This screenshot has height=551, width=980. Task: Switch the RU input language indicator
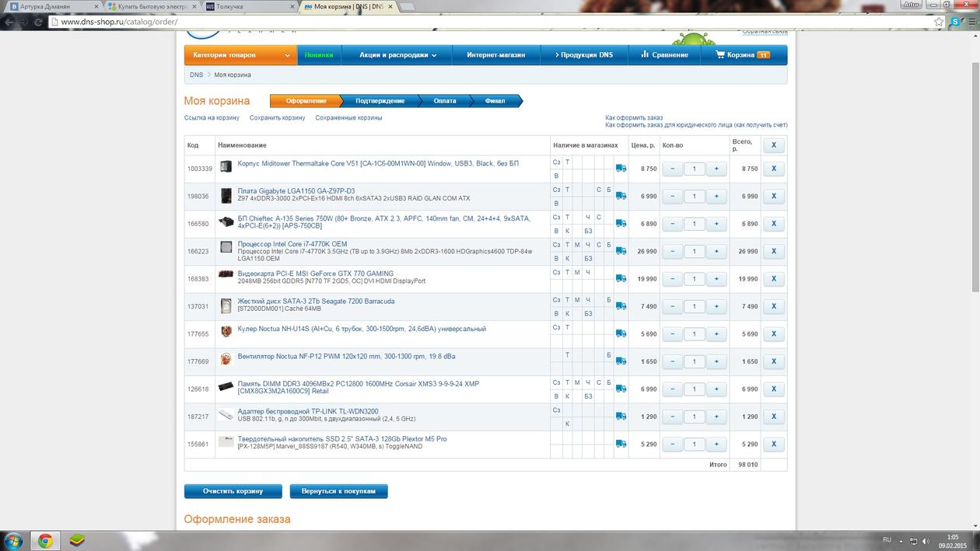(x=887, y=539)
